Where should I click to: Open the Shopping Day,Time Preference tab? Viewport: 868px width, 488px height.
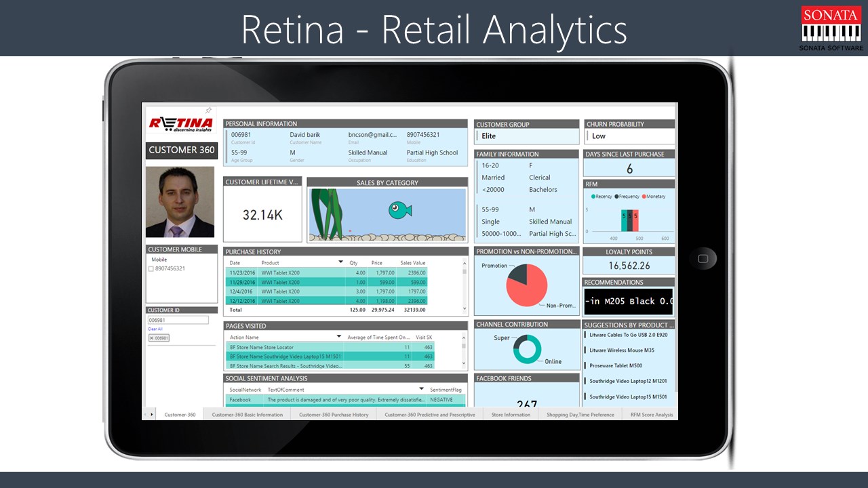pyautogui.click(x=580, y=414)
